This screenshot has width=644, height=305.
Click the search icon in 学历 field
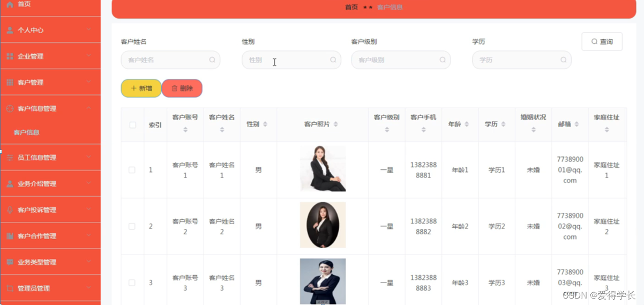(564, 60)
